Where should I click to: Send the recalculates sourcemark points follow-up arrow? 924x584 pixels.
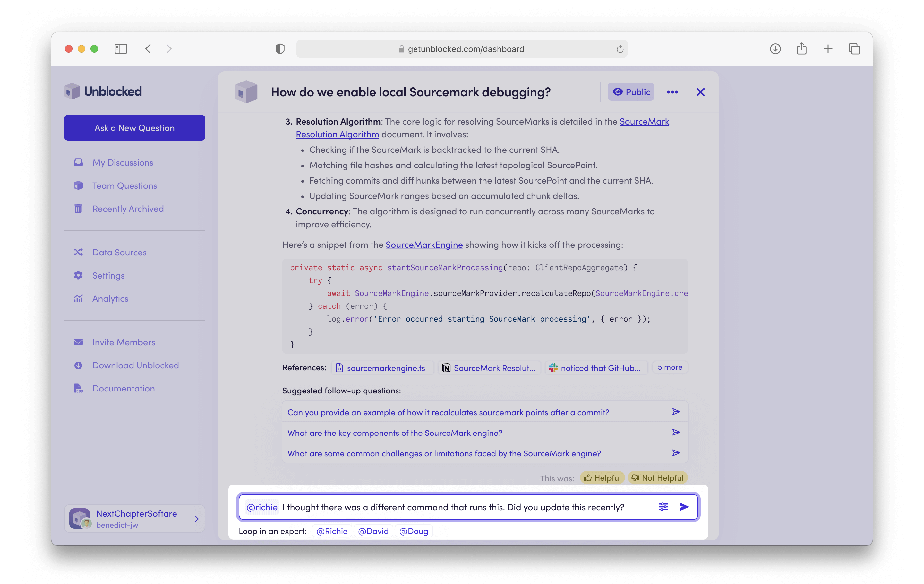pos(676,412)
